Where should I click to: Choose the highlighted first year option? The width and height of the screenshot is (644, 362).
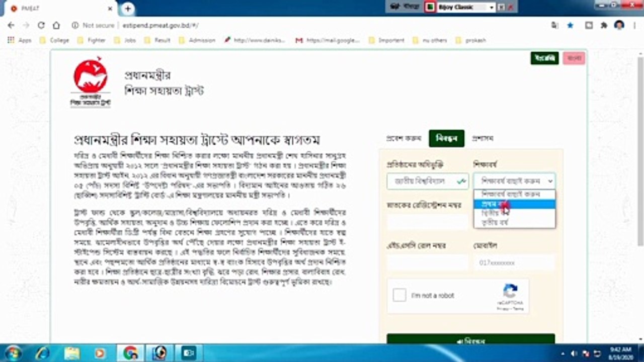[x=514, y=204]
